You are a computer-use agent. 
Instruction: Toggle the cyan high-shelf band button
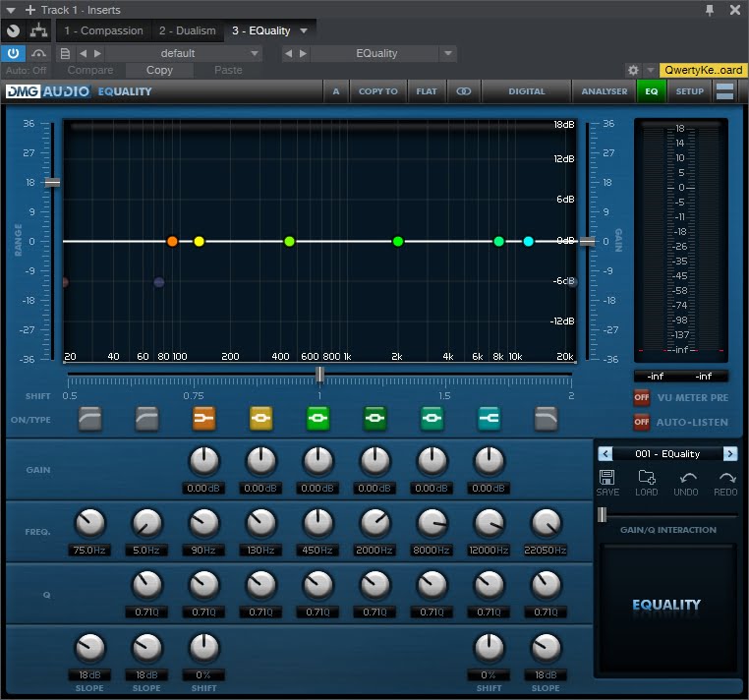click(490, 419)
